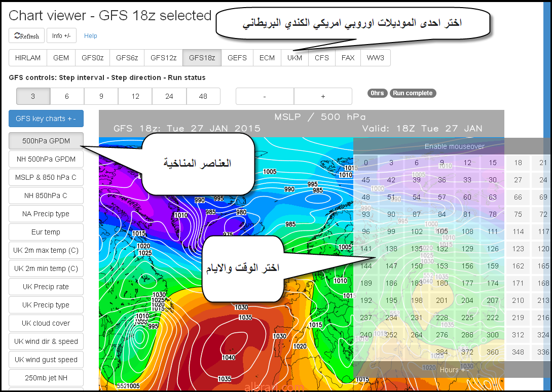Select the WW3 model tab
This screenshot has width=552, height=392.
376,58
